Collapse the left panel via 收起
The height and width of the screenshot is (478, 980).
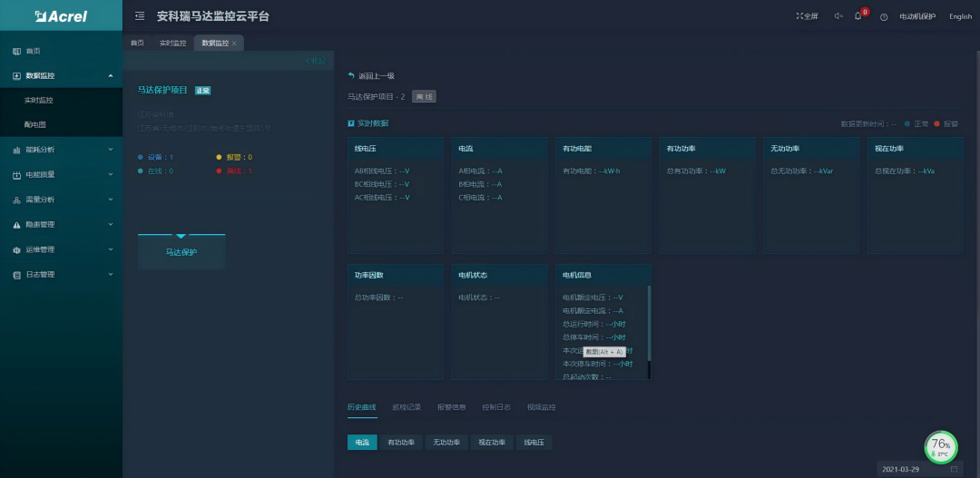pos(316,61)
